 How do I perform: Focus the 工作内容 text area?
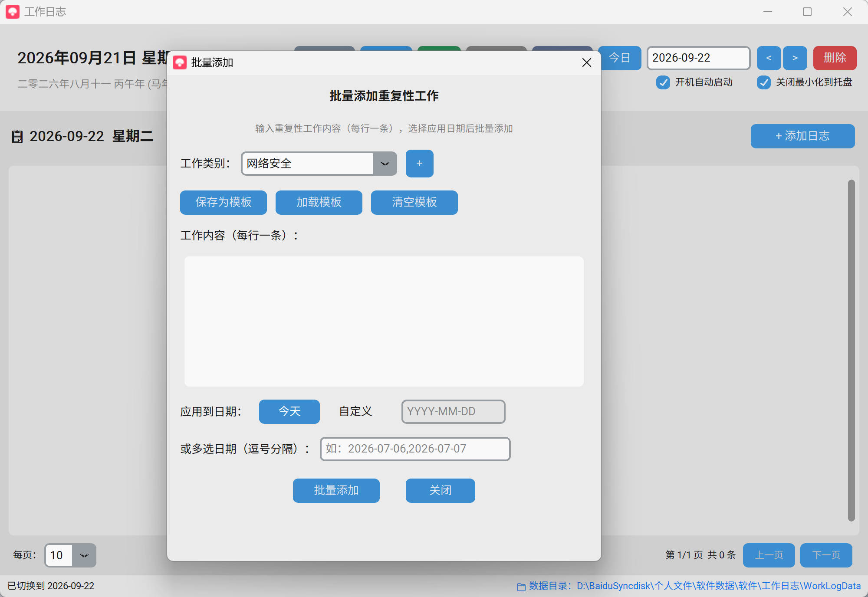pyautogui.click(x=384, y=321)
